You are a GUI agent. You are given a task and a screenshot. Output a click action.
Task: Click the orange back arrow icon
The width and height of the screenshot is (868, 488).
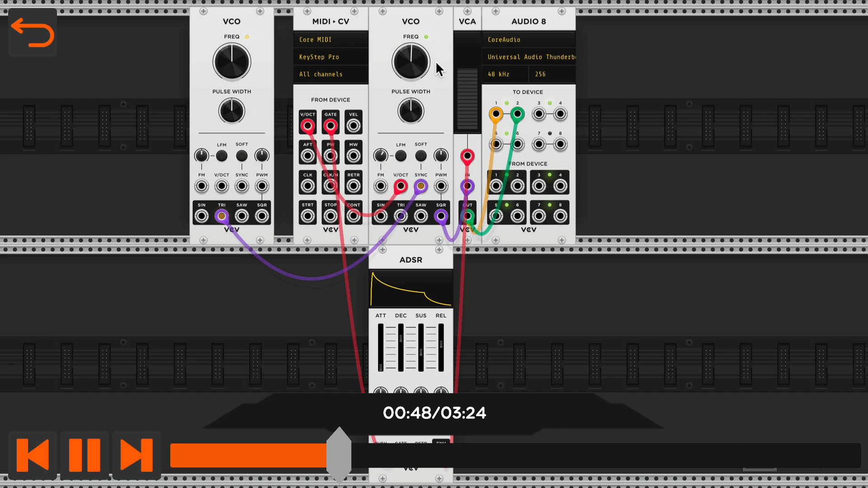[33, 33]
